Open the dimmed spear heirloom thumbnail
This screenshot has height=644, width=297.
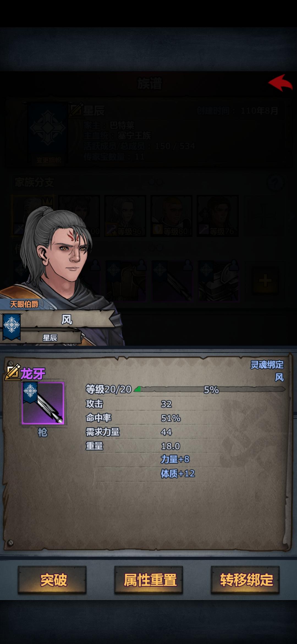coord(172,281)
